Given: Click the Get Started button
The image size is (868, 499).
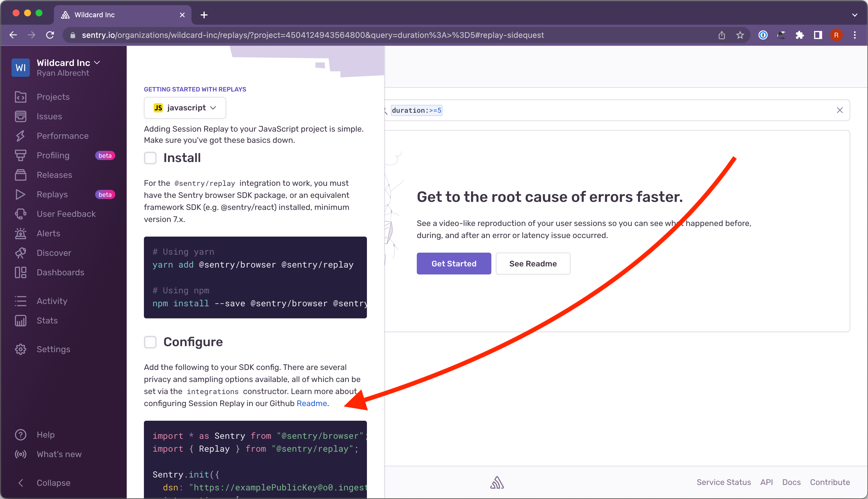Looking at the screenshot, I should point(453,264).
